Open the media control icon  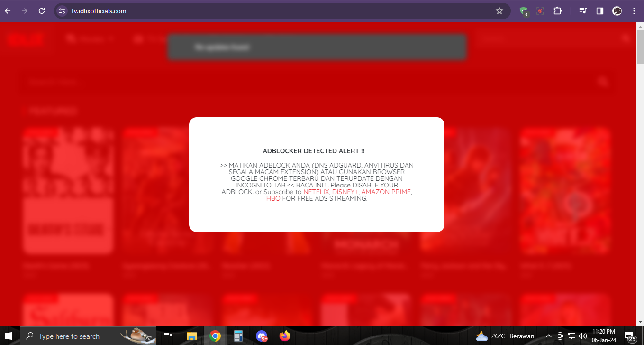(583, 11)
